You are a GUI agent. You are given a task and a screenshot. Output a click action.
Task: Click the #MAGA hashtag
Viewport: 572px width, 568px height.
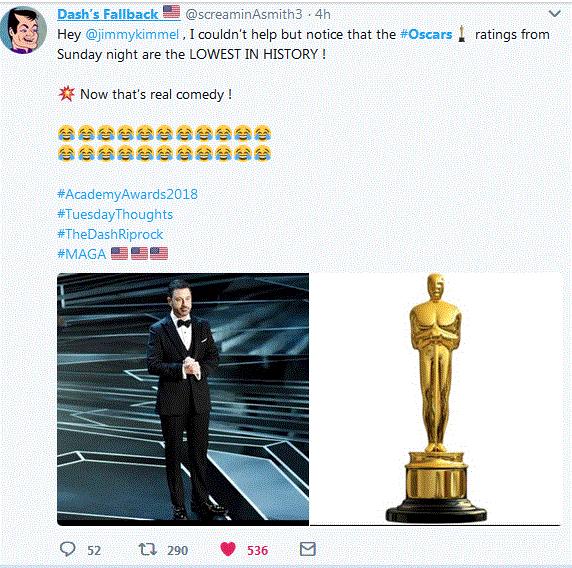82,254
